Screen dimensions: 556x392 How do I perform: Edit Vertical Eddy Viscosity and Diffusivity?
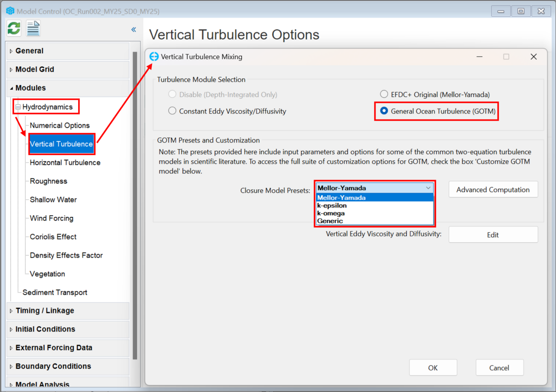click(493, 234)
